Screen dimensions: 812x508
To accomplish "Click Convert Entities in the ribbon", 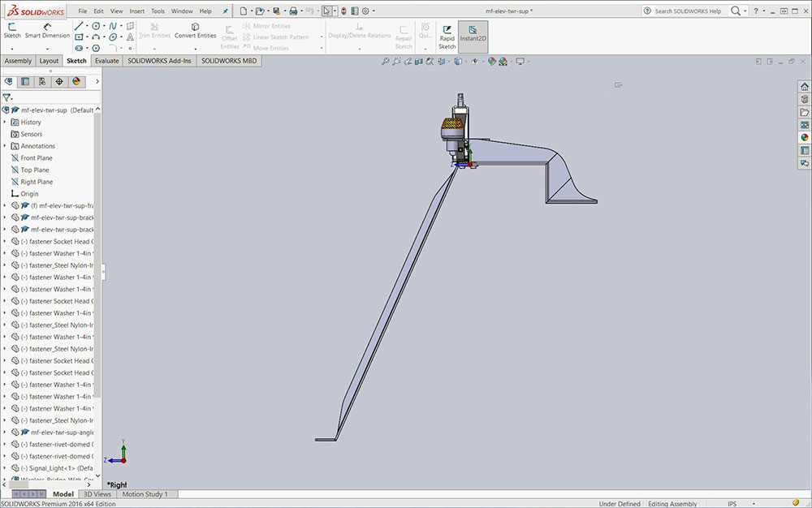I will (196, 31).
